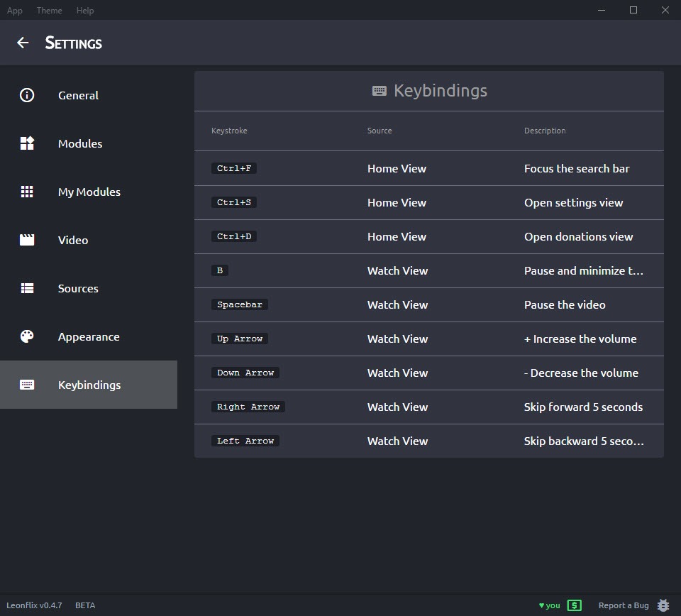Click the green dollar donation icon
Viewport: 681px width, 616px height.
[574, 605]
